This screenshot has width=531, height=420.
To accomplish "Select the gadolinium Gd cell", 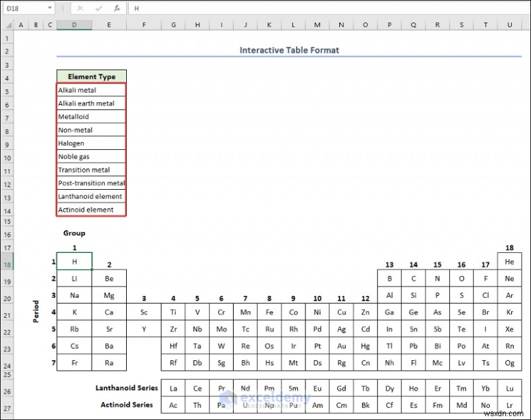I will (x=341, y=388).
